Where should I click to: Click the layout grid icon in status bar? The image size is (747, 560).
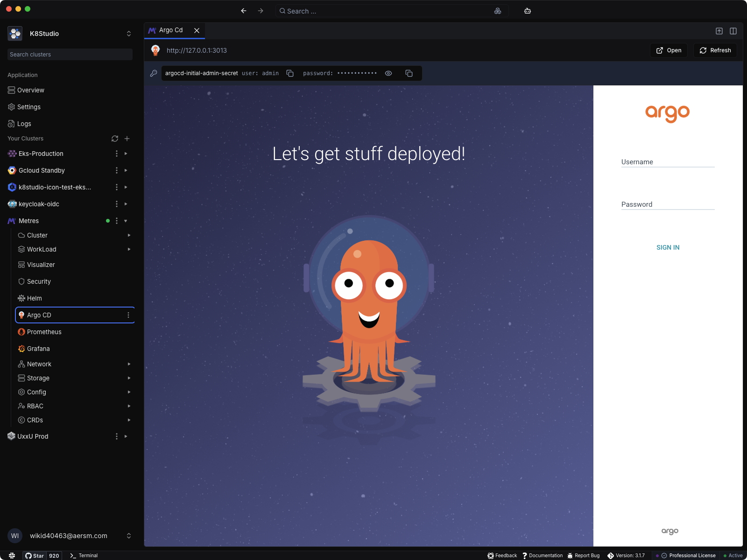click(12, 555)
